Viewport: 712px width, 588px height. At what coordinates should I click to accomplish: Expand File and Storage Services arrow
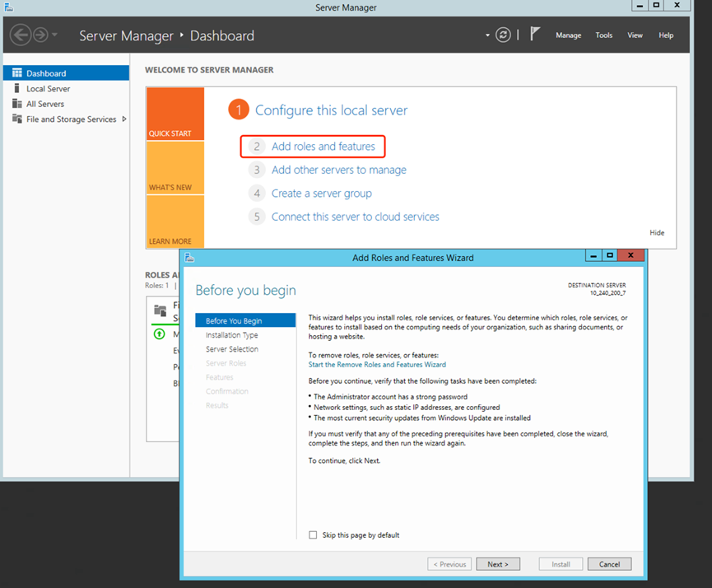(124, 119)
